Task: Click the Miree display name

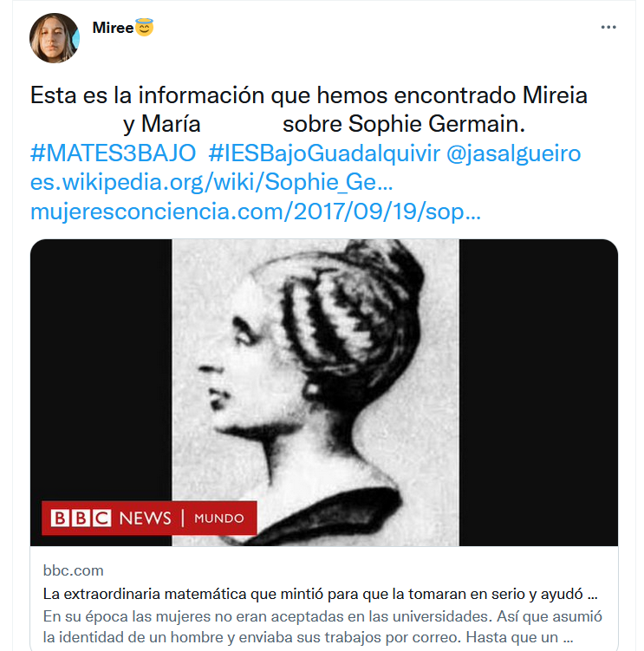Action: (113, 28)
